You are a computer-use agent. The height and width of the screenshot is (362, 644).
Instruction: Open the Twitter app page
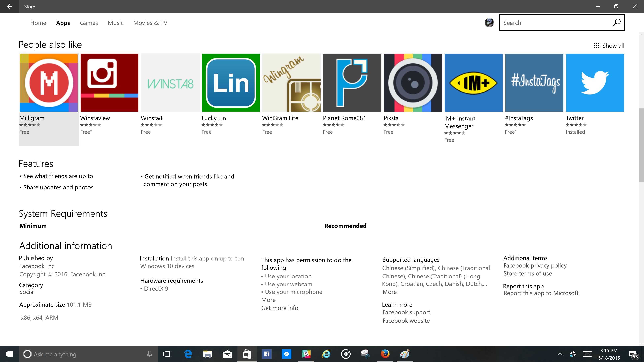tap(595, 83)
